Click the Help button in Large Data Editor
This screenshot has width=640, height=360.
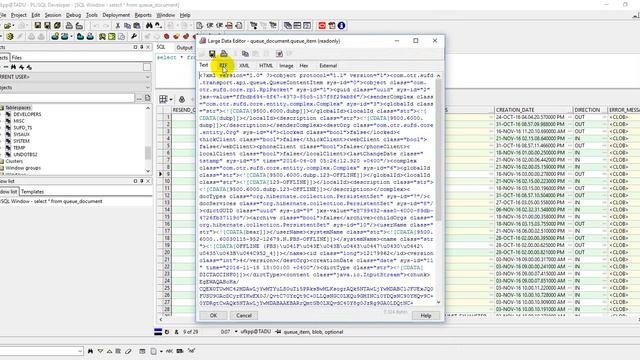(x=426, y=316)
